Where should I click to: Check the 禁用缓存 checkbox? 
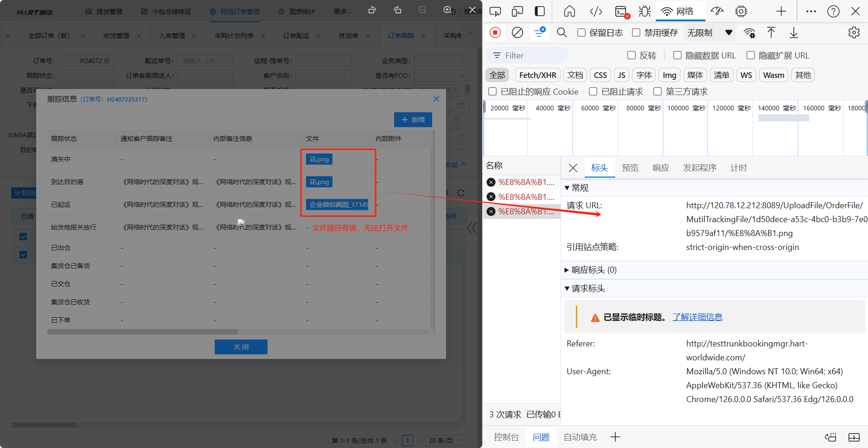(x=636, y=32)
